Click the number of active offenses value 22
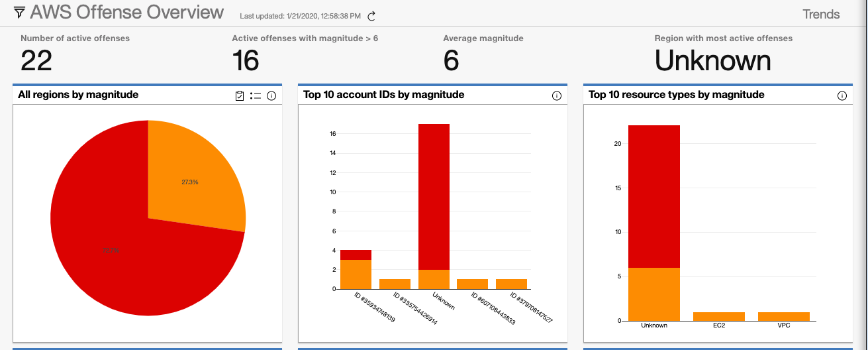The image size is (868, 350). click(36, 61)
